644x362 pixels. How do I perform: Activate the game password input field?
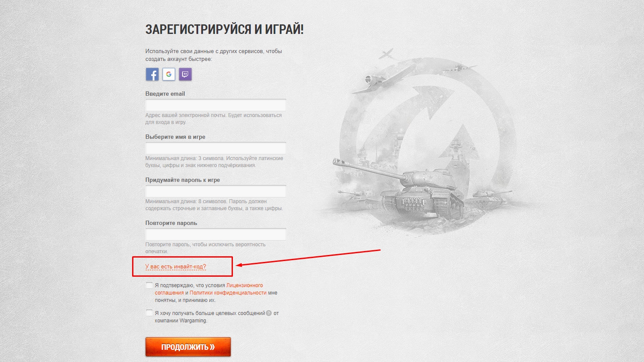(x=216, y=191)
